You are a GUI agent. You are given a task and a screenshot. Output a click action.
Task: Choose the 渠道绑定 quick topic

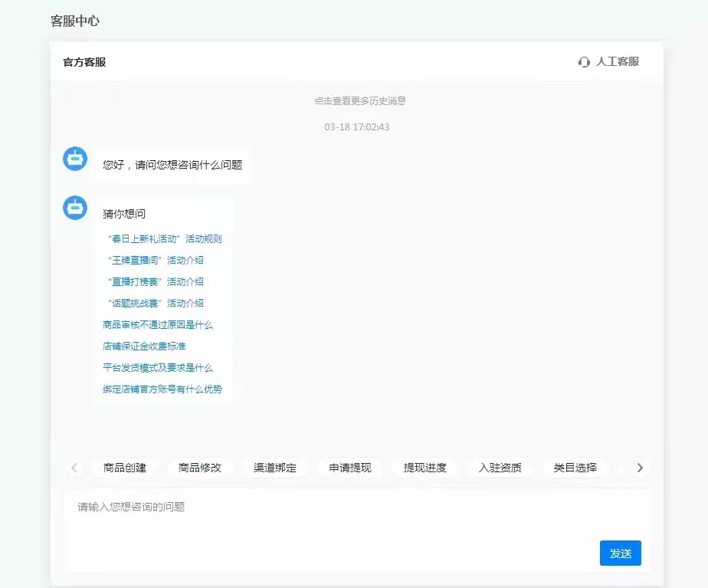275,468
